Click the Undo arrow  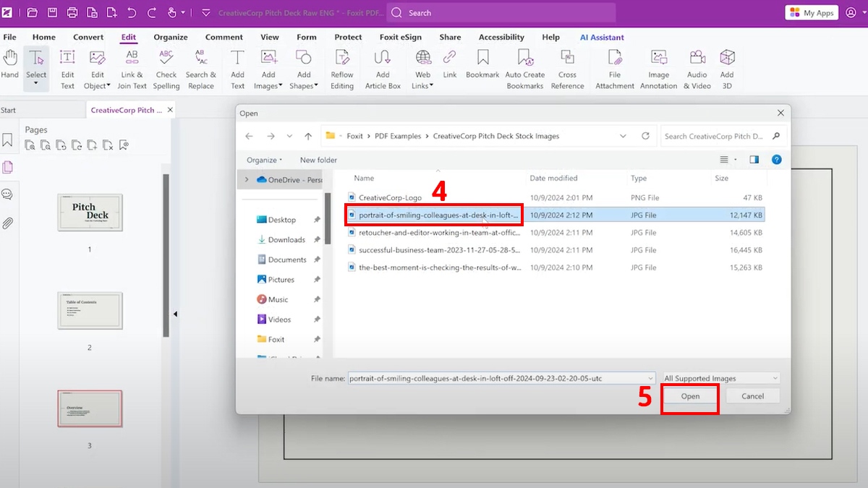click(131, 12)
